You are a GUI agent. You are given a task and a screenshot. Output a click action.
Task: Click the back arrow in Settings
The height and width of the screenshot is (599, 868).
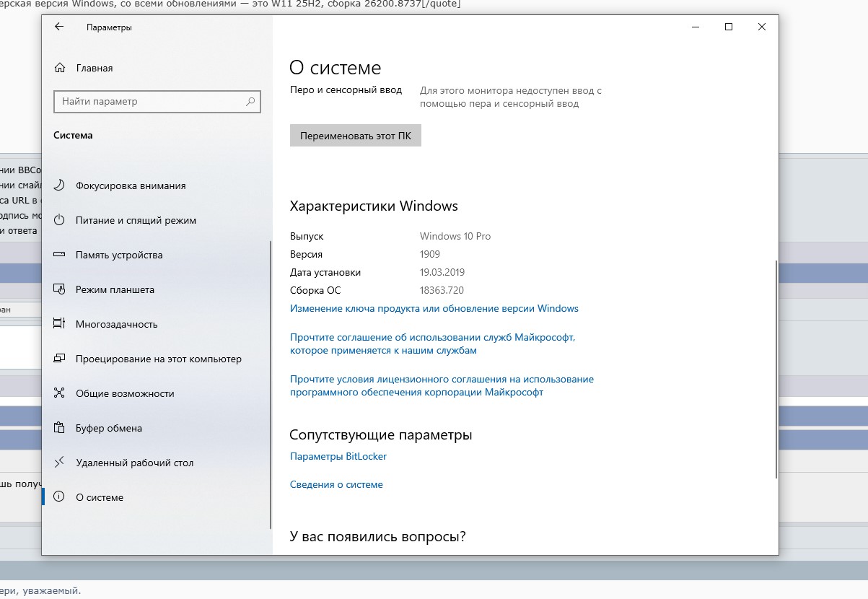59,27
